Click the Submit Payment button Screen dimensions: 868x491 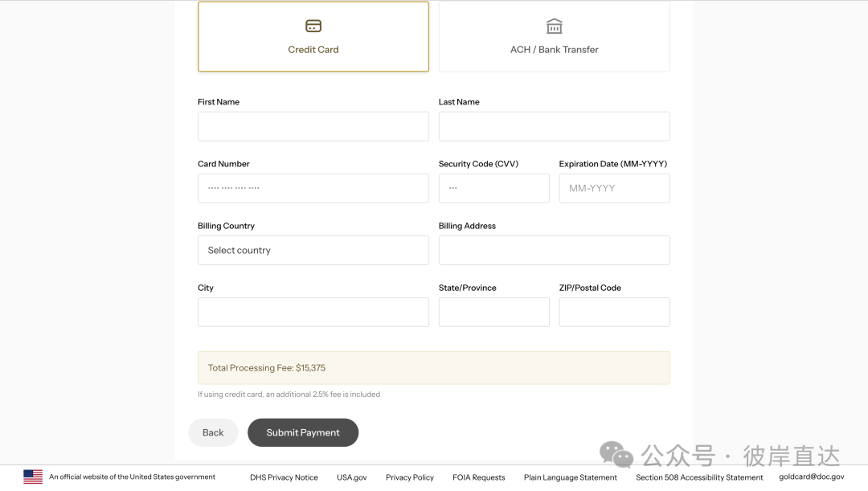pos(303,432)
